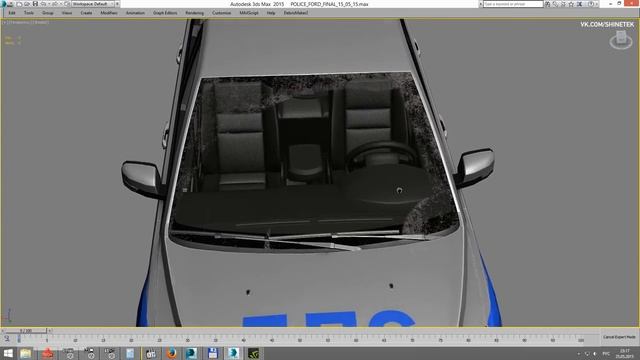Click the search keyword or phrase field
Image resolution: width=640 pixels, height=360 pixels.
pos(513,4)
